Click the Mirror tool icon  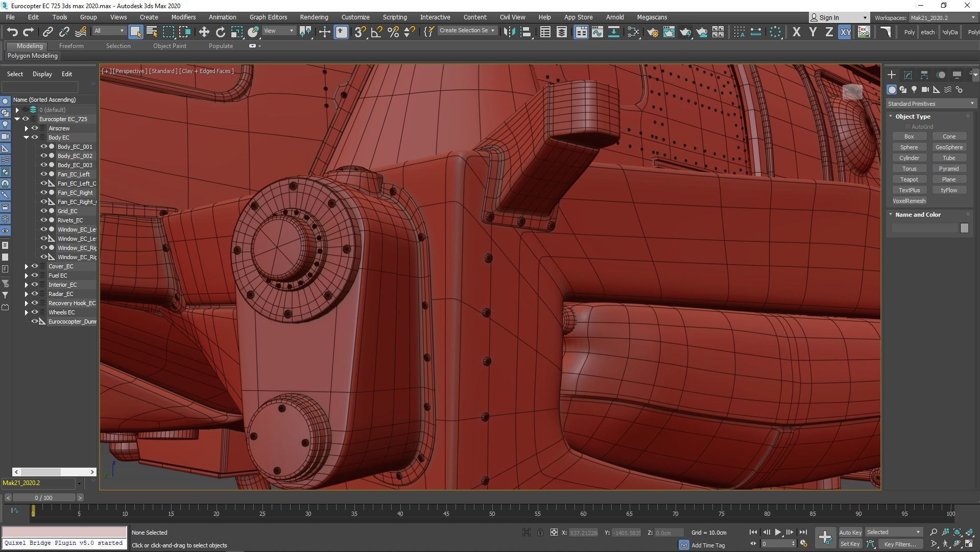coord(509,32)
